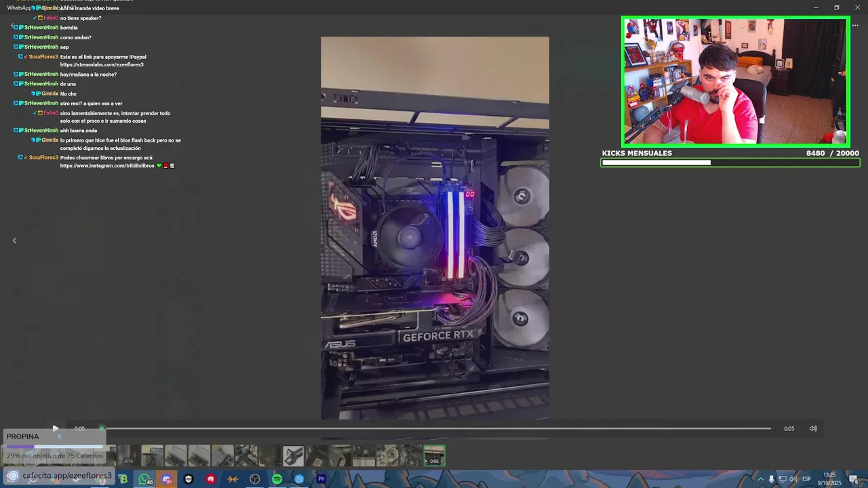Open the instagram.com/tribilinlibros link in chat

click(x=107, y=166)
